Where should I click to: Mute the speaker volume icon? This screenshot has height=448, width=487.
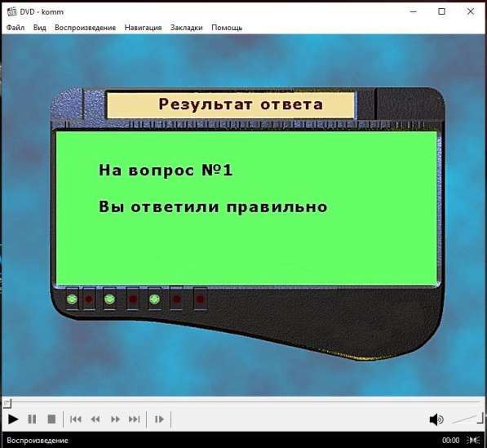pos(436,419)
